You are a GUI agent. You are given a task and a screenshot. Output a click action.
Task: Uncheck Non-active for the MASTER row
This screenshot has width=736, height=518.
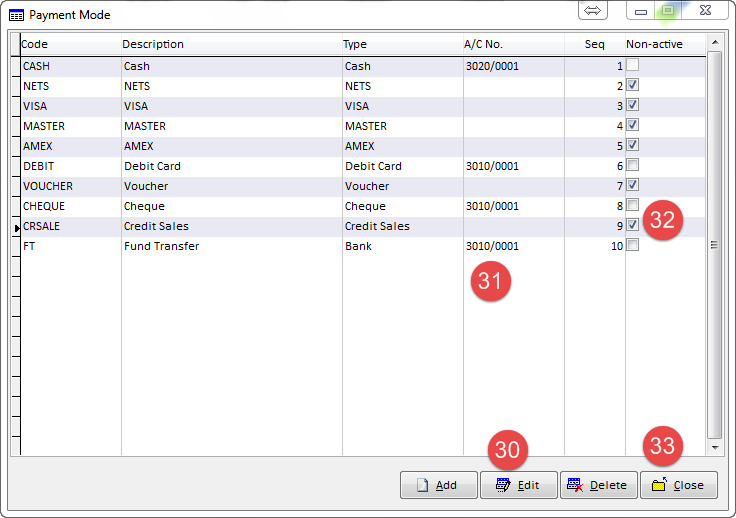[x=633, y=125]
